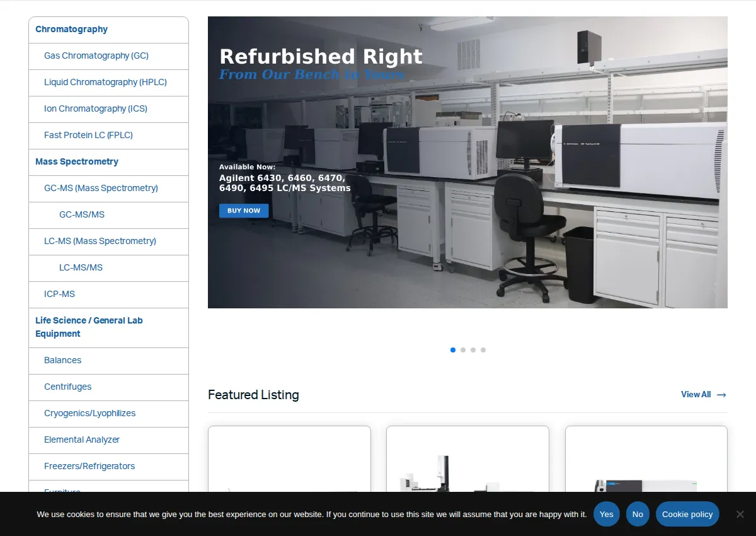Open the Mass Spectrometry category
Screen dimensions: 756x536
77,162
